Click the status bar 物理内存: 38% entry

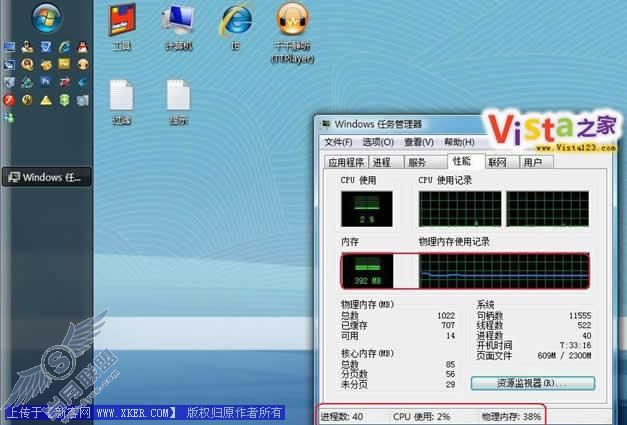tap(511, 416)
